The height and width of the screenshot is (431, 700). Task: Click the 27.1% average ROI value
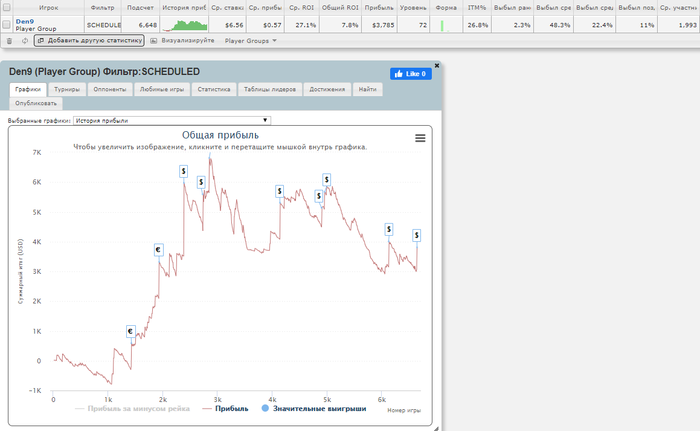coord(306,25)
